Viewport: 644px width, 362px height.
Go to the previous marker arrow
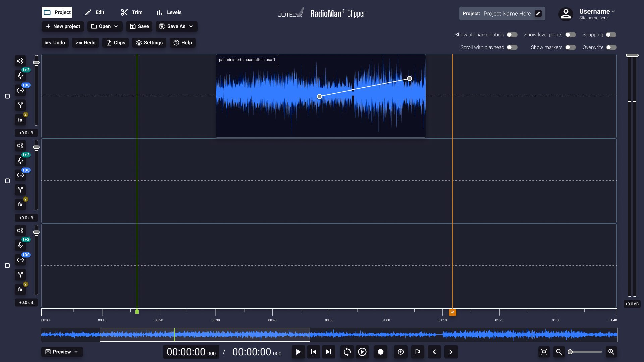(434, 352)
